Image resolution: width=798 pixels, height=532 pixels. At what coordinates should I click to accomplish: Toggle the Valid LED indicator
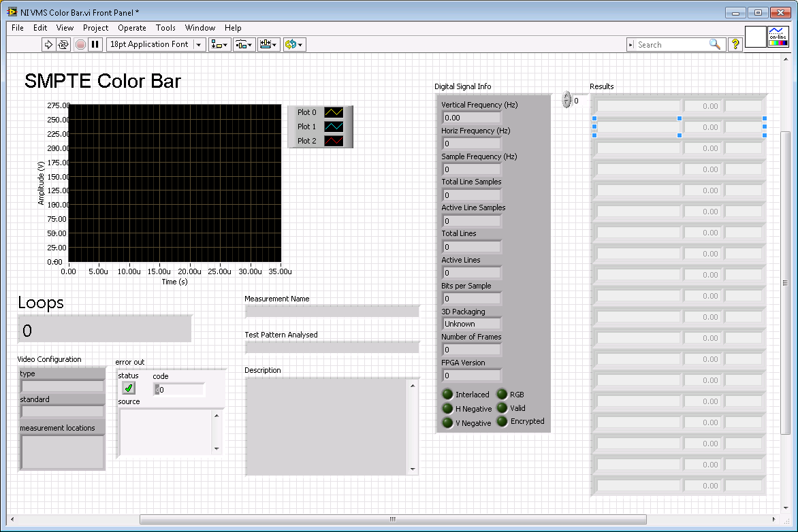502,408
